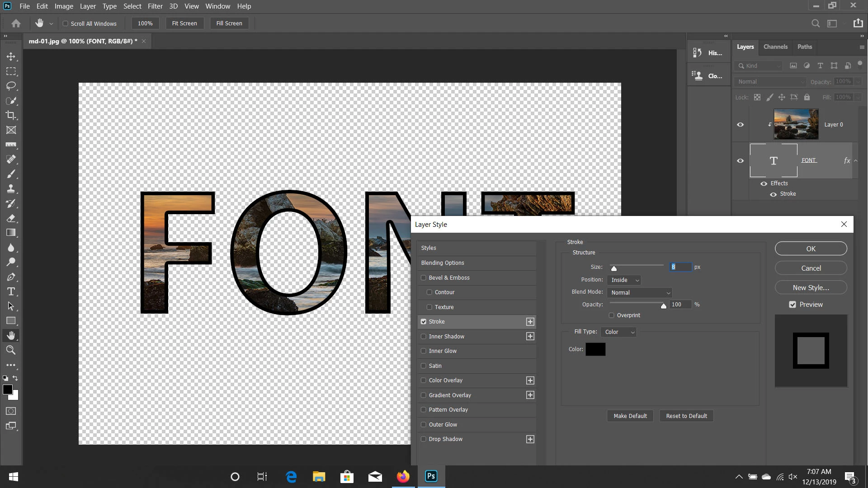Click the stroke Size input field
Viewport: 868px width, 488px height.
pos(680,267)
